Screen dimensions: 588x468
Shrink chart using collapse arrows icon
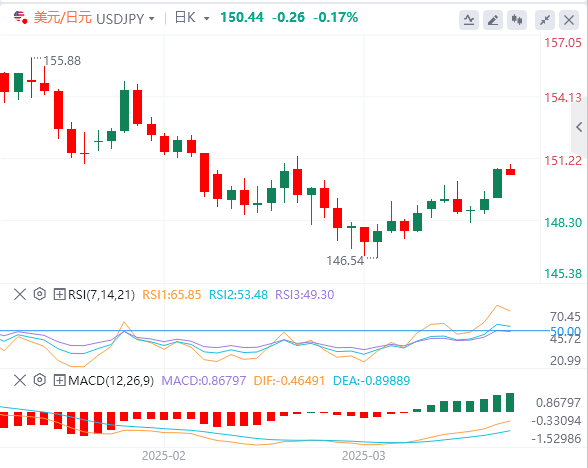click(x=545, y=20)
